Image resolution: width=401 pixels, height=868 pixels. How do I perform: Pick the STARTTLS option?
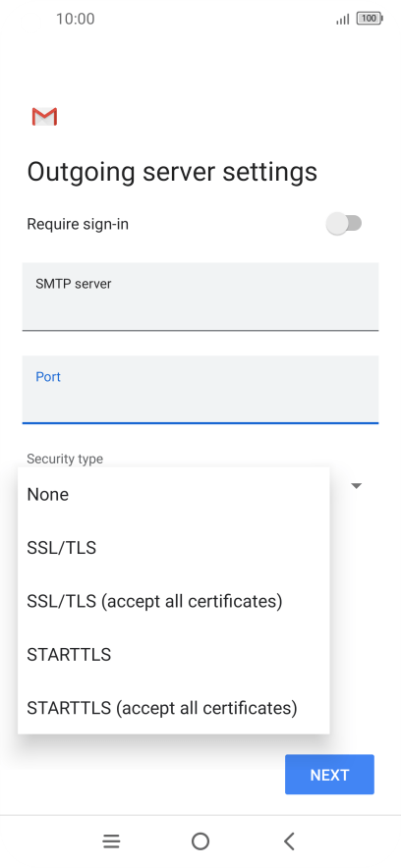[x=174, y=654]
